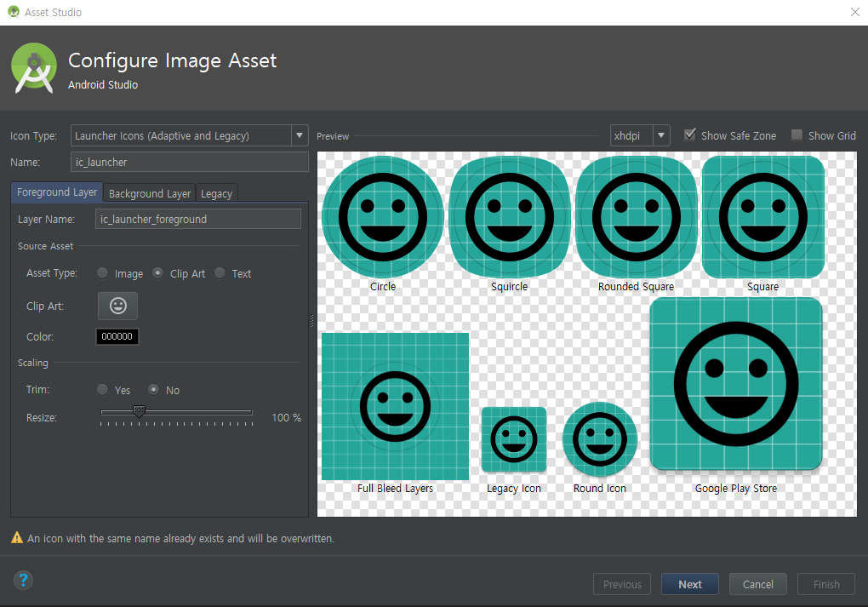Click the Circle preview icon
The height and width of the screenshot is (607, 868).
click(x=382, y=217)
